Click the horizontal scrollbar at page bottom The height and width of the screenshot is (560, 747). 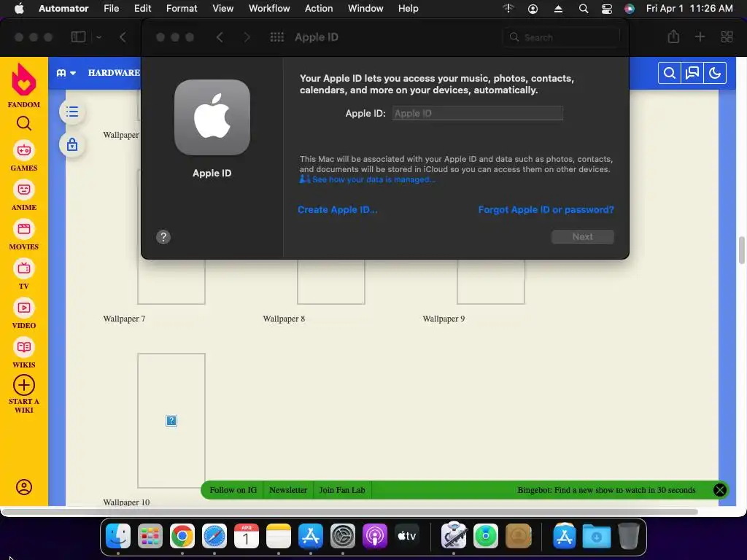point(350,511)
